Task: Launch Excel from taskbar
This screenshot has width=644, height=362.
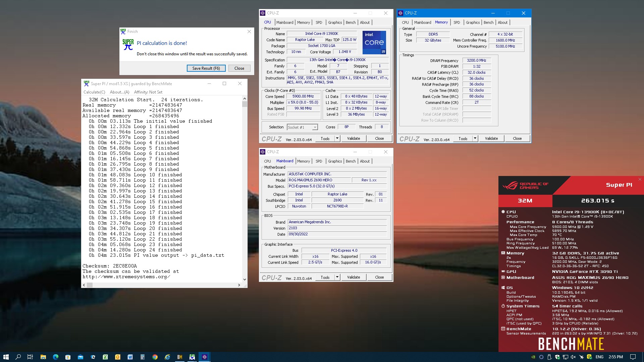Action: pyautogui.click(x=105, y=357)
